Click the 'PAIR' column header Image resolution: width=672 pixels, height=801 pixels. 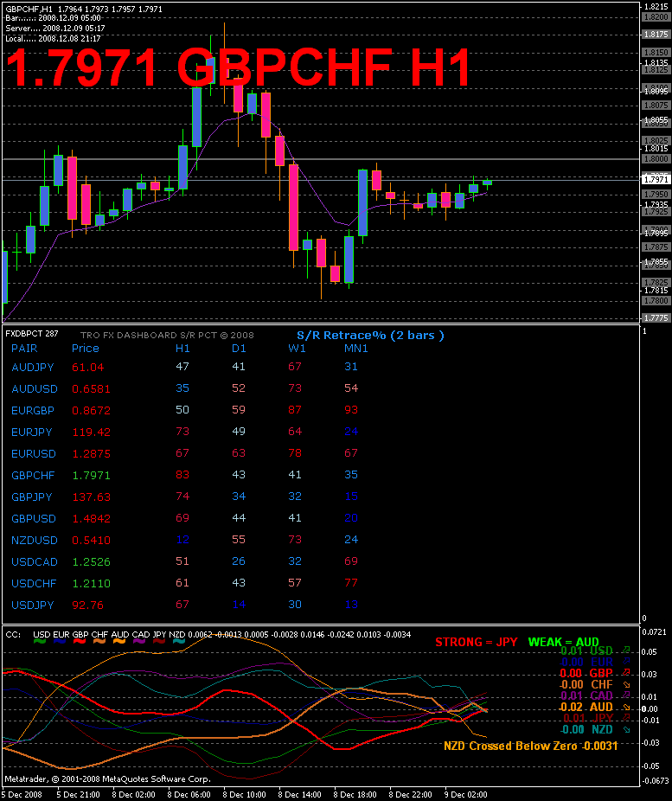(x=24, y=349)
